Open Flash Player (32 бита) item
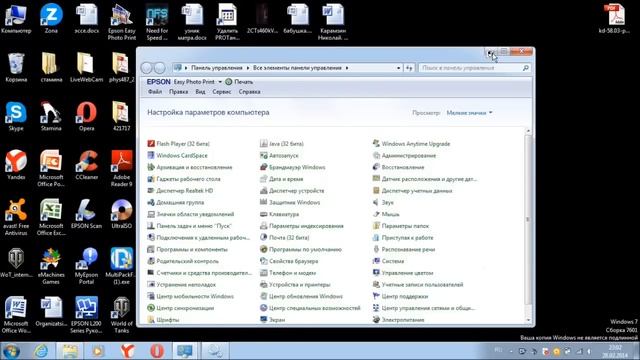This screenshot has height=360, width=640. [x=179, y=144]
